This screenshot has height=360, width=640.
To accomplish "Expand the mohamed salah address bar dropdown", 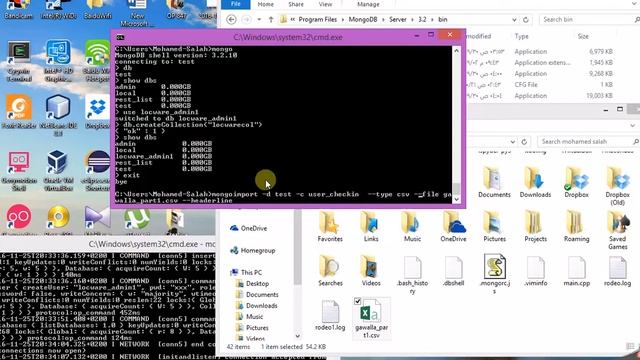I will point(512,142).
